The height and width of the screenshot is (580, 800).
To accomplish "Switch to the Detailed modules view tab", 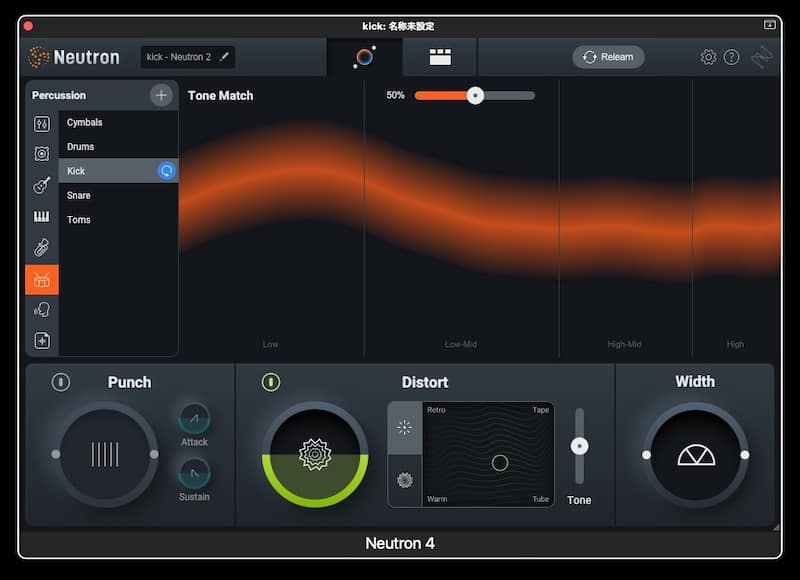I will pos(440,57).
